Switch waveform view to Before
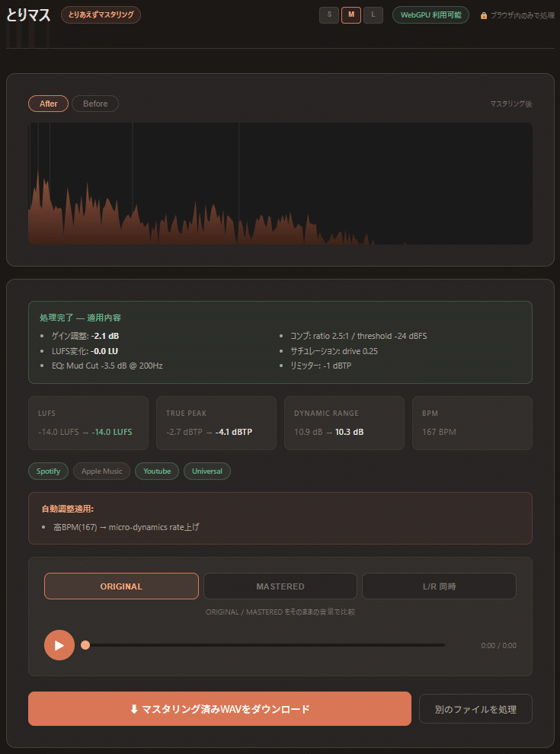This screenshot has height=754, width=560. 95,104
